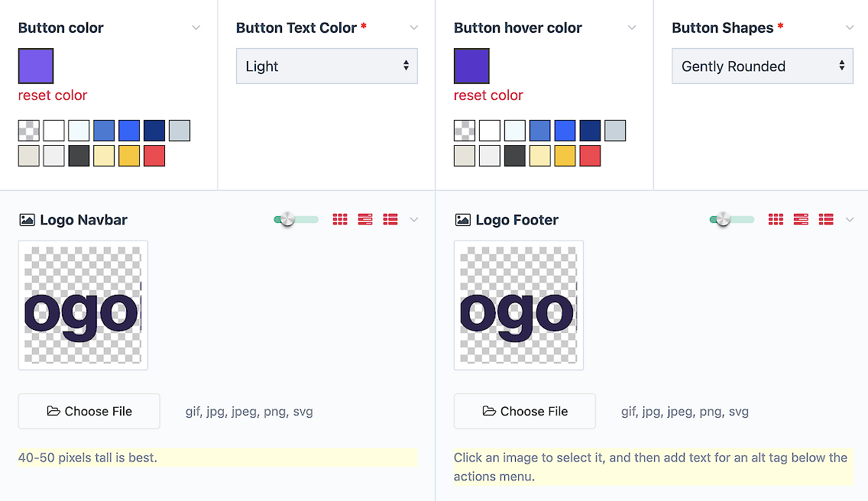The width and height of the screenshot is (868, 501).
Task: Open the Button Text Color dropdown
Action: tap(327, 66)
